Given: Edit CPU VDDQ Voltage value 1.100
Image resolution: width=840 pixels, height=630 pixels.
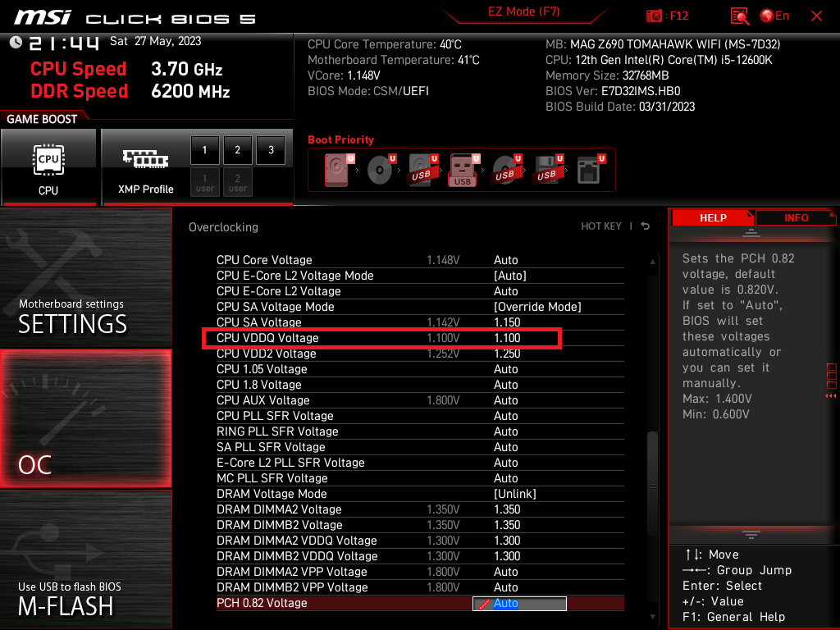Looking at the screenshot, I should pyautogui.click(x=507, y=338).
